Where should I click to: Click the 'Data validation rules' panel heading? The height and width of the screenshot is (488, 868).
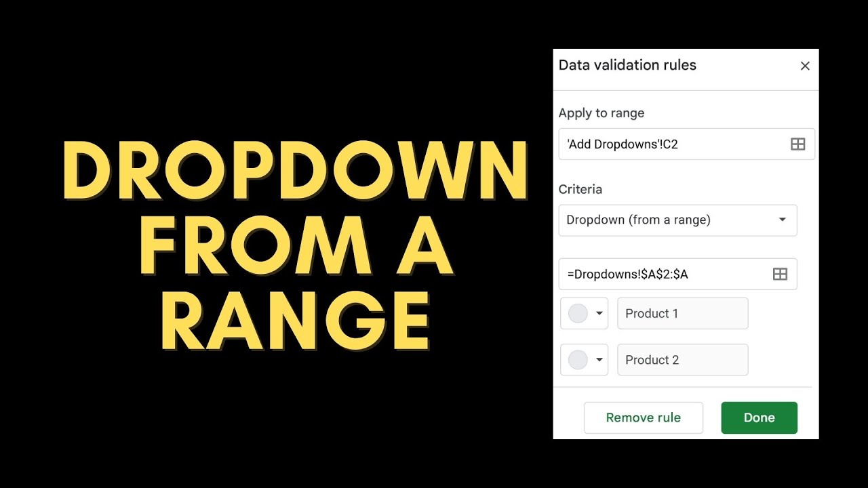click(627, 65)
